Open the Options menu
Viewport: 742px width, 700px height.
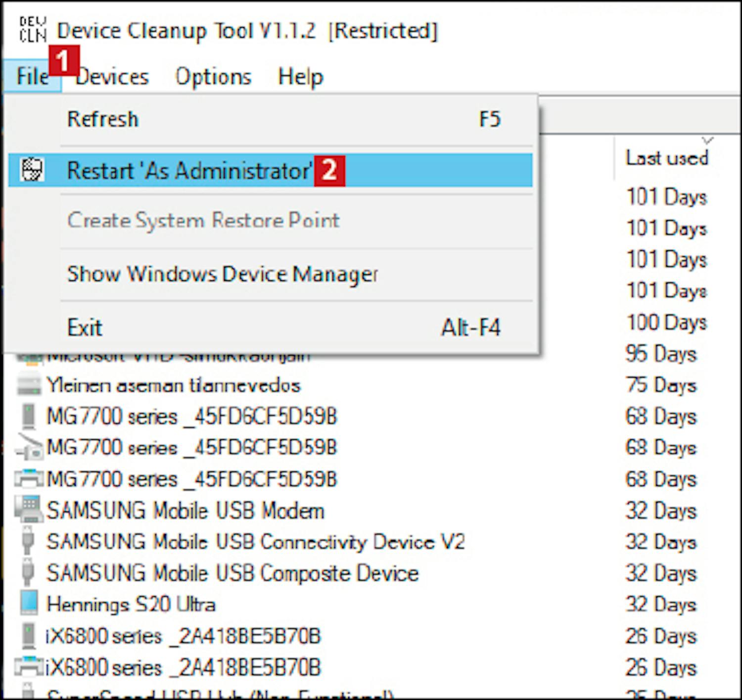[x=213, y=77]
